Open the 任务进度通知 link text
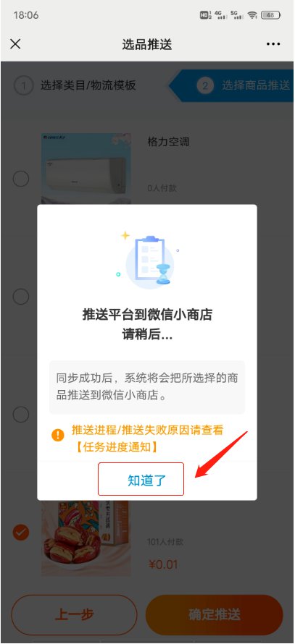295x644 pixels. point(116,448)
